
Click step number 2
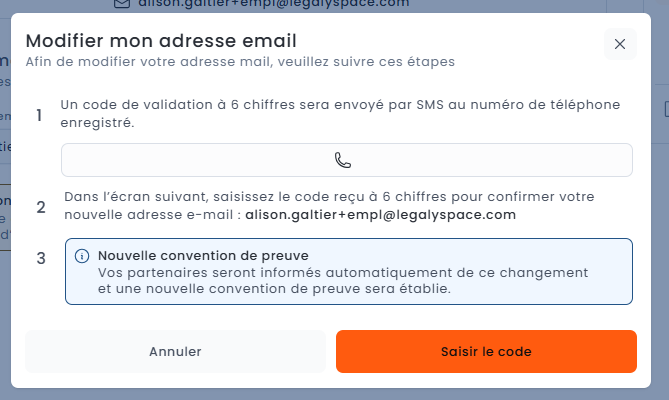(41, 207)
